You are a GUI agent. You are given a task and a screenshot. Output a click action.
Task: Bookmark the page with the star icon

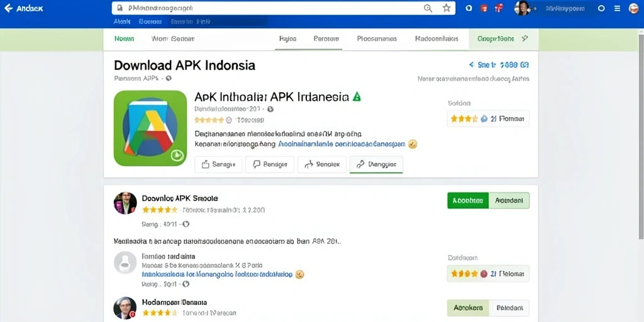pos(447,8)
